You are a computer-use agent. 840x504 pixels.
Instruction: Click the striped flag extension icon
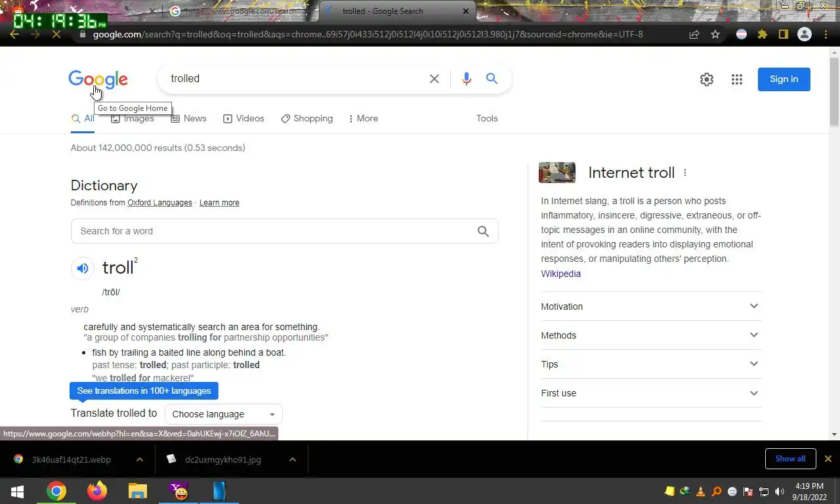(x=742, y=34)
